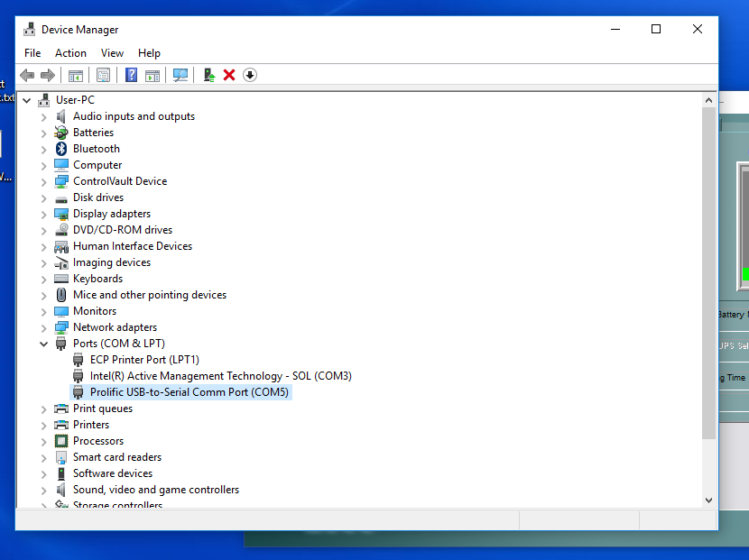Toggle the action pane toolbar icon
The width and height of the screenshot is (749, 560).
(153, 75)
